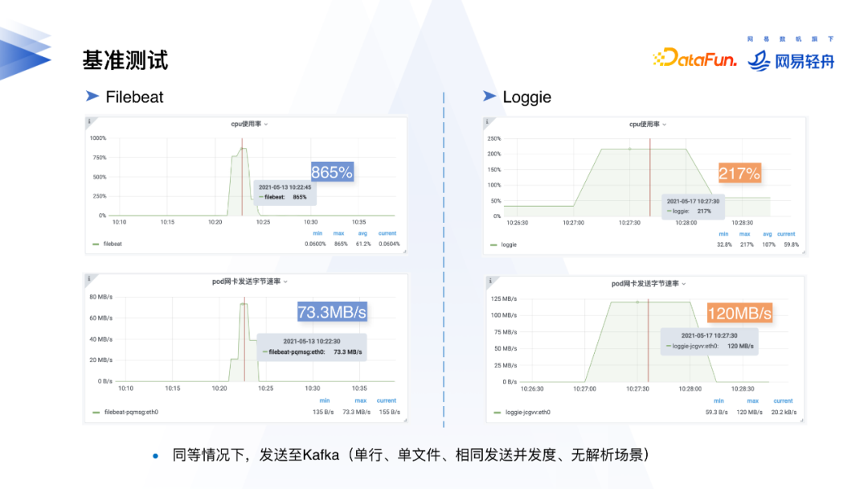Sort Loggie cpu legend by min

click(723, 234)
